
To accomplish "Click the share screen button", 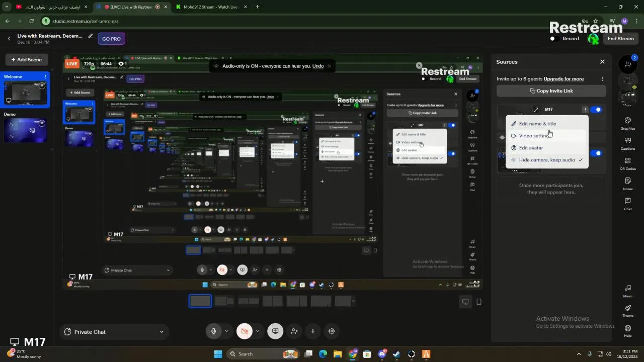I will click(x=275, y=331).
